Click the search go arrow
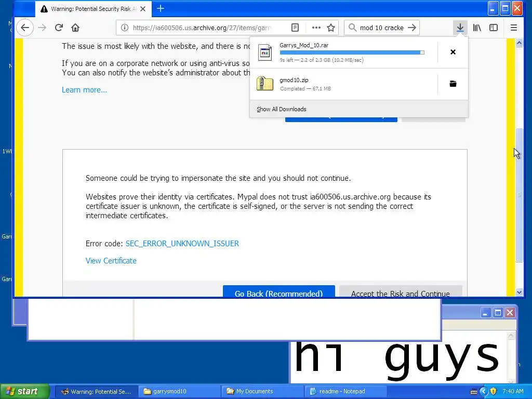 coord(412,28)
